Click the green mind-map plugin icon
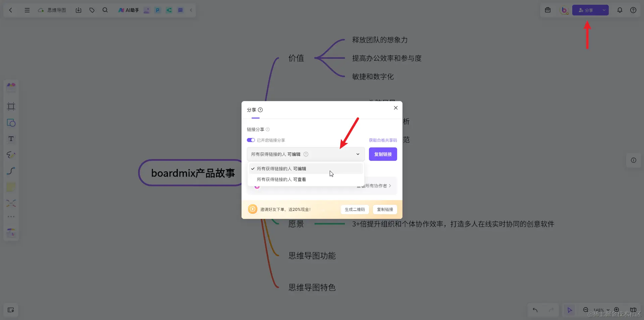 [x=169, y=10]
